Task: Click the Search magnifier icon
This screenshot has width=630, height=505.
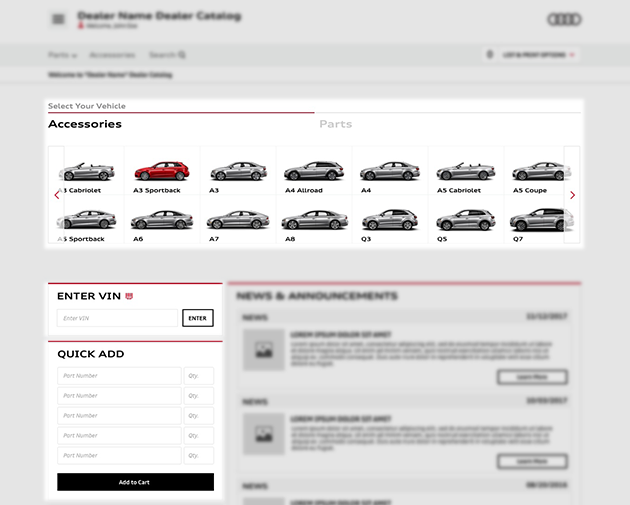Action: [182, 55]
